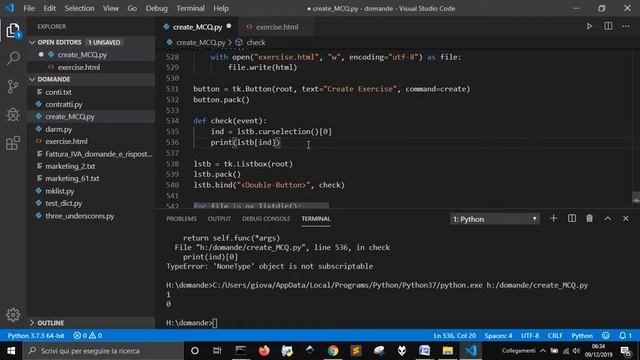Open Chrome from the taskbar
This screenshot has height=360, width=640.
333,351
